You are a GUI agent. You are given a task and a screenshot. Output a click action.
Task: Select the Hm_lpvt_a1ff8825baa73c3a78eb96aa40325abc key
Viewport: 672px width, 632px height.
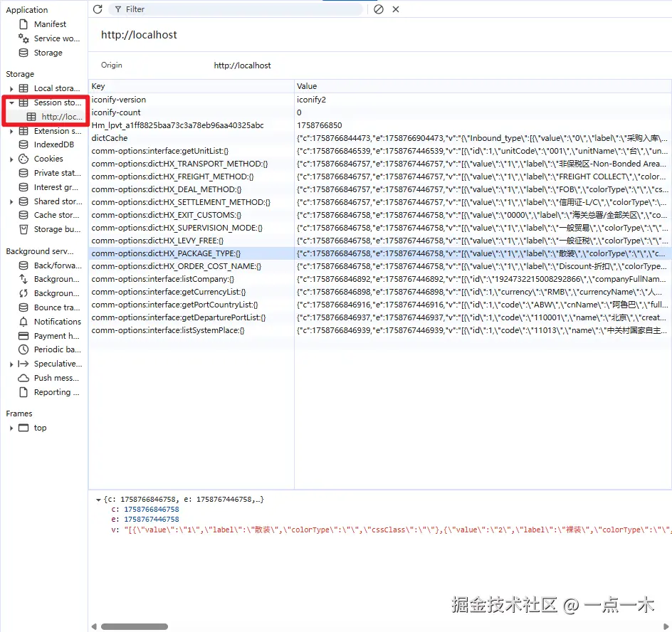(191, 125)
